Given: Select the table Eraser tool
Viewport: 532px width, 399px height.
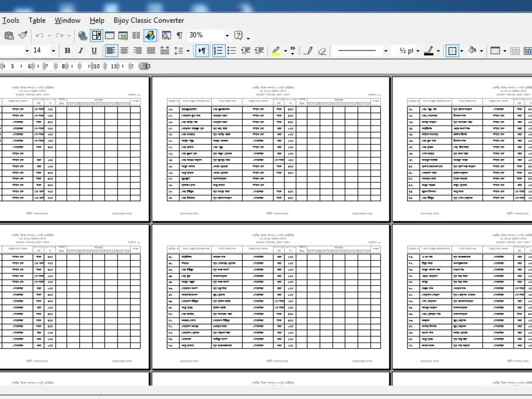Looking at the screenshot, I should (x=322, y=51).
